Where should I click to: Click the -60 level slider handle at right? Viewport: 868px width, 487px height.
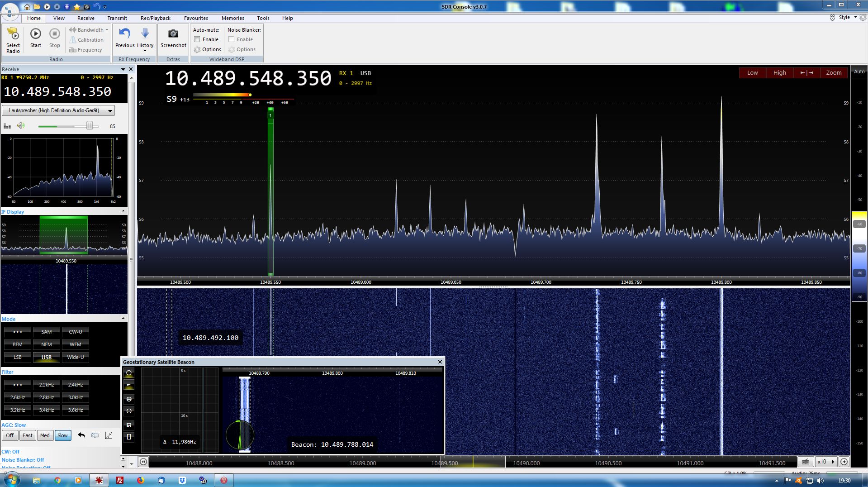(859, 224)
